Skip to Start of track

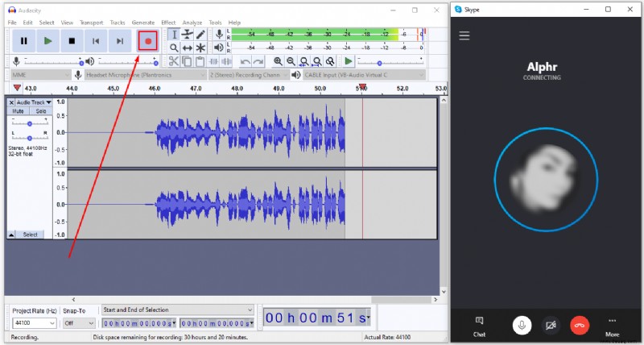tap(96, 41)
